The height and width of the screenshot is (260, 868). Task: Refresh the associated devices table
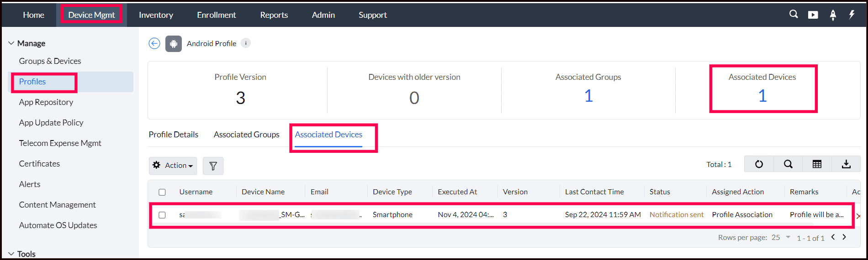[x=759, y=164]
